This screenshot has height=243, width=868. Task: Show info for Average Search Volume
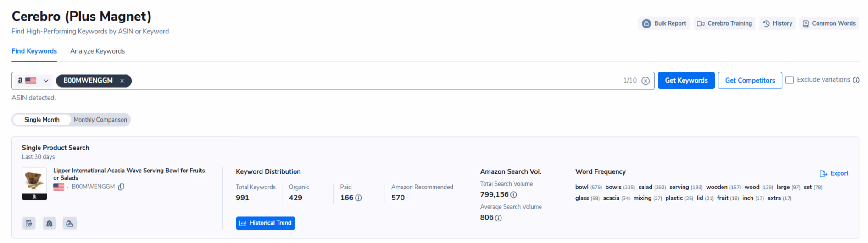pos(499,218)
